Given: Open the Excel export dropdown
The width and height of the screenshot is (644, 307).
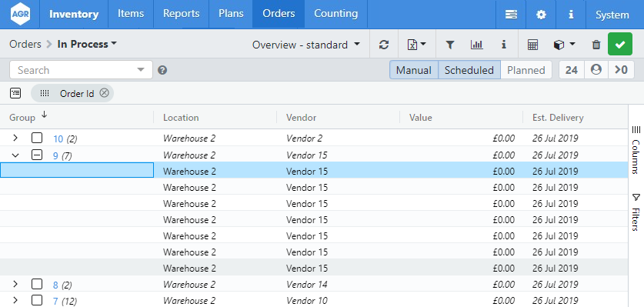Looking at the screenshot, I should (x=416, y=45).
